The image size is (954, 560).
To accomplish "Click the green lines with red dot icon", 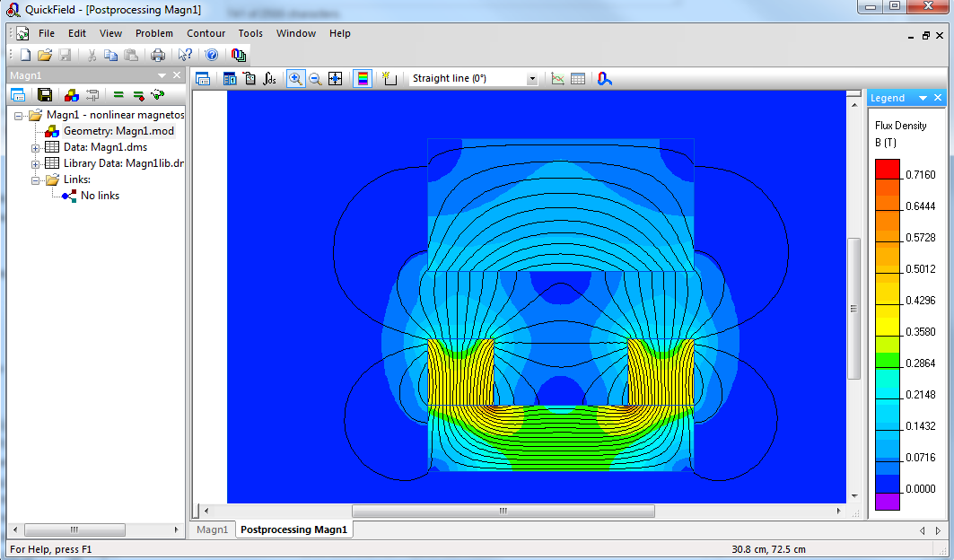I will 139,95.
